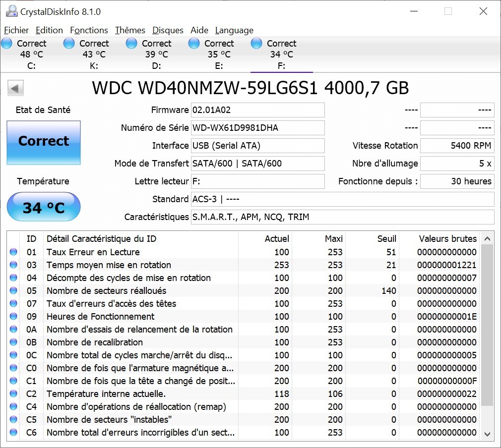The image size is (501, 448).
Task: Click status dot for Nombre de recalibration
Action: coord(13,342)
